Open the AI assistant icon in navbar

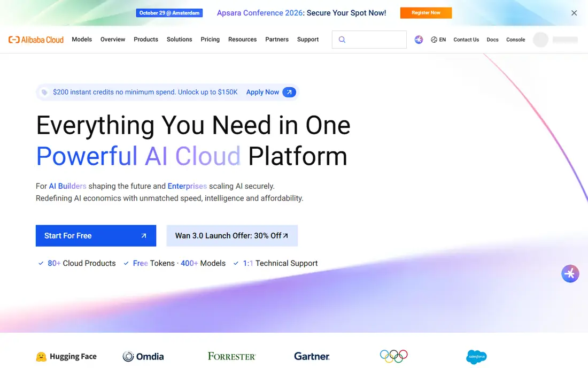coord(419,40)
